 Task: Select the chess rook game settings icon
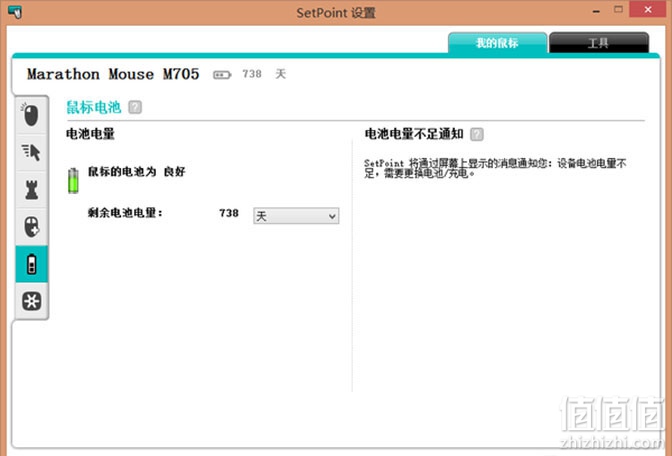point(31,190)
